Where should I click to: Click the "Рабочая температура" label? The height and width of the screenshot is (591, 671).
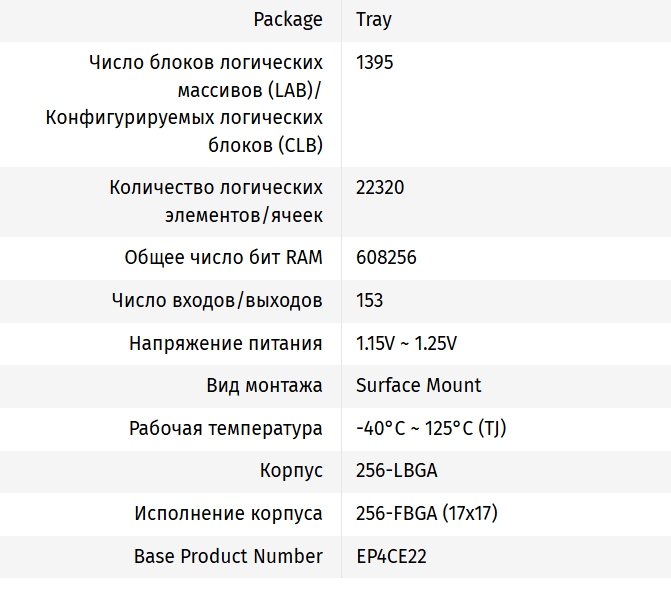coord(225,428)
